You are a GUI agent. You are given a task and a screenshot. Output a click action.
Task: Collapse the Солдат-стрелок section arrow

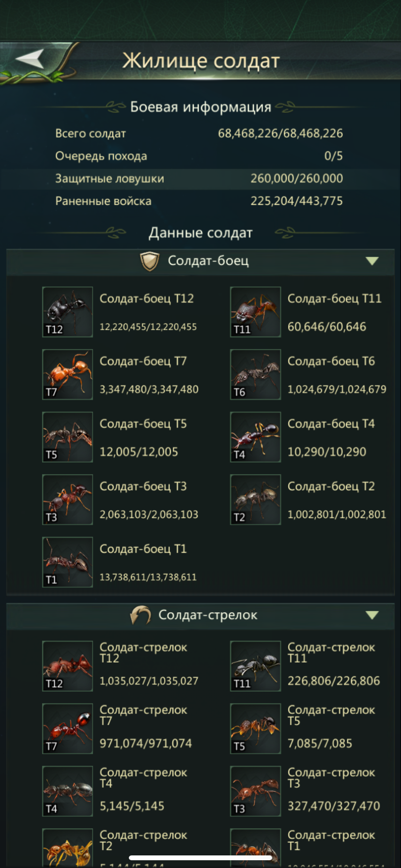pos(372,615)
